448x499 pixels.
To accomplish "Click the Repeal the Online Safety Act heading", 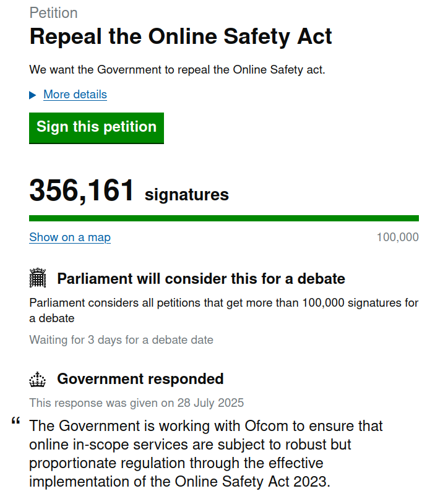I will click(181, 36).
